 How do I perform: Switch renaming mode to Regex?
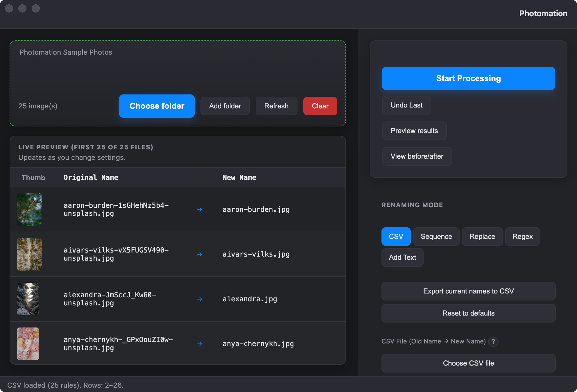(522, 236)
